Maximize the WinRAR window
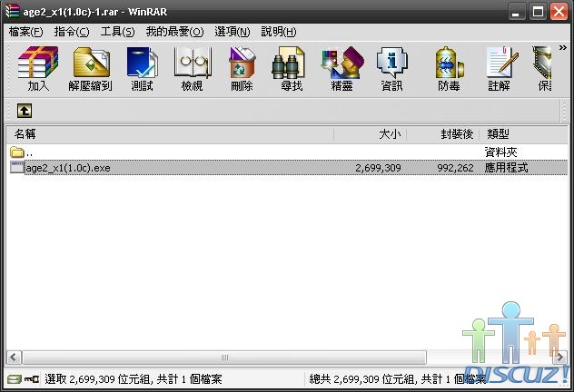This screenshot has height=392, width=574. click(x=538, y=11)
